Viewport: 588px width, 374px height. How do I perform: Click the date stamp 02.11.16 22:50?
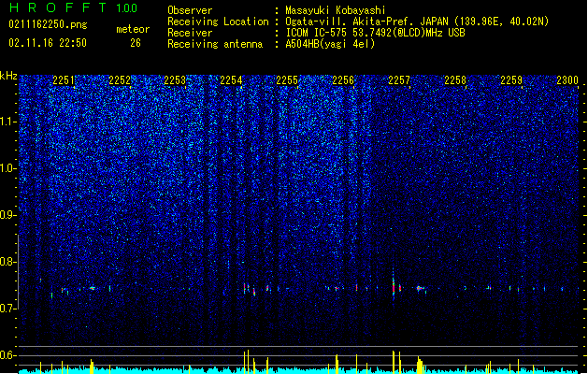(48, 43)
